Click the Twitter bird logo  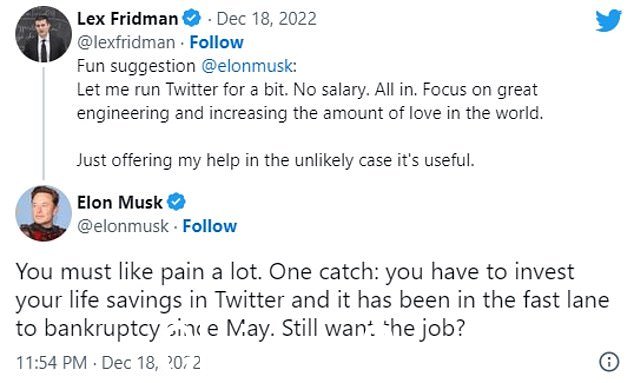point(609,20)
